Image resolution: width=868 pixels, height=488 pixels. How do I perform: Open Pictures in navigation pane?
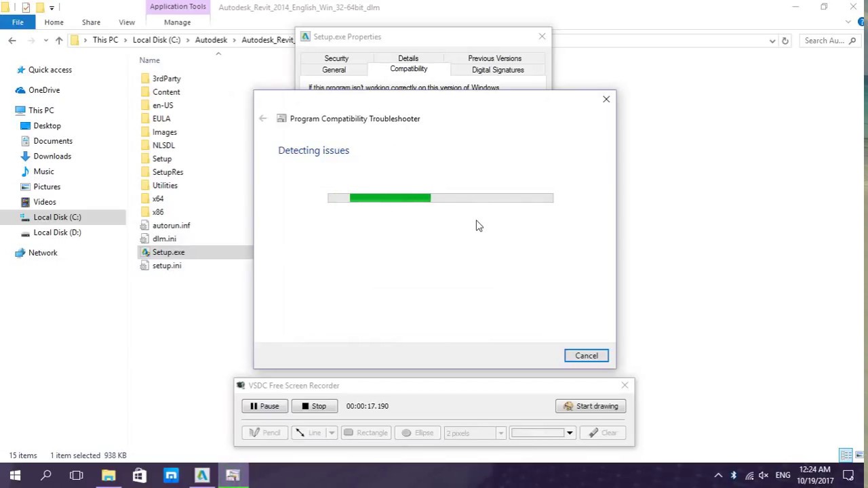click(47, 186)
